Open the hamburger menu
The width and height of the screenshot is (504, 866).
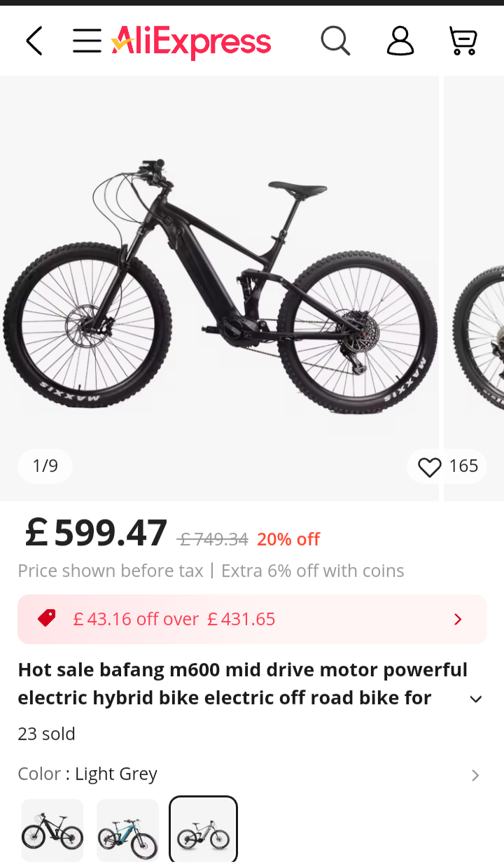click(x=87, y=41)
